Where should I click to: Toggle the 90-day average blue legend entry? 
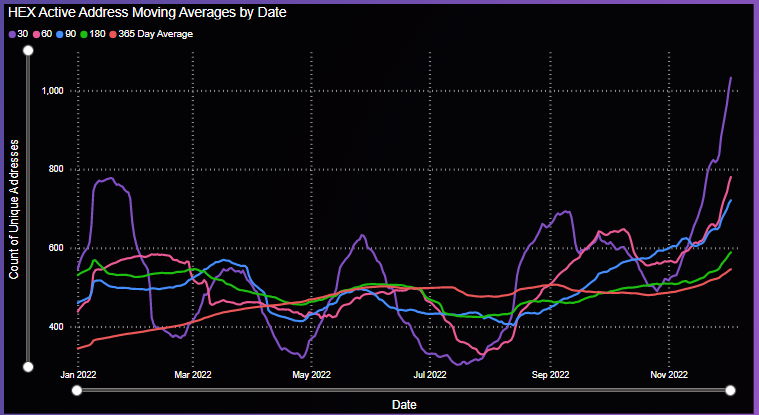[66, 34]
